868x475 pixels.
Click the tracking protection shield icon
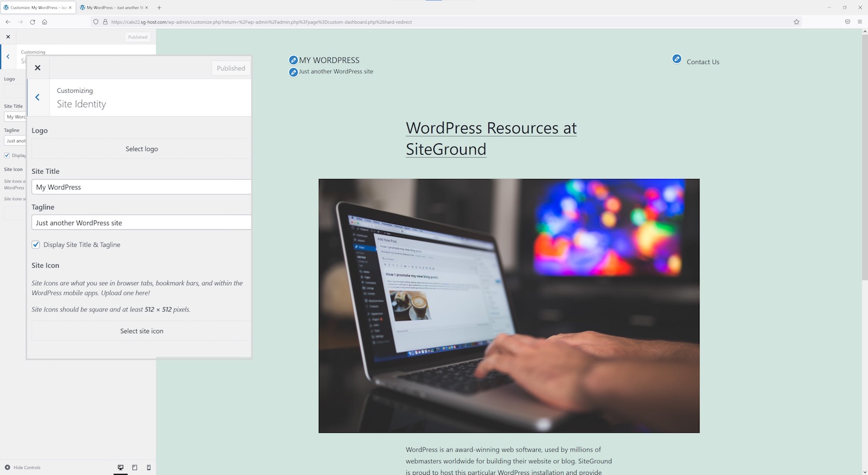click(96, 22)
